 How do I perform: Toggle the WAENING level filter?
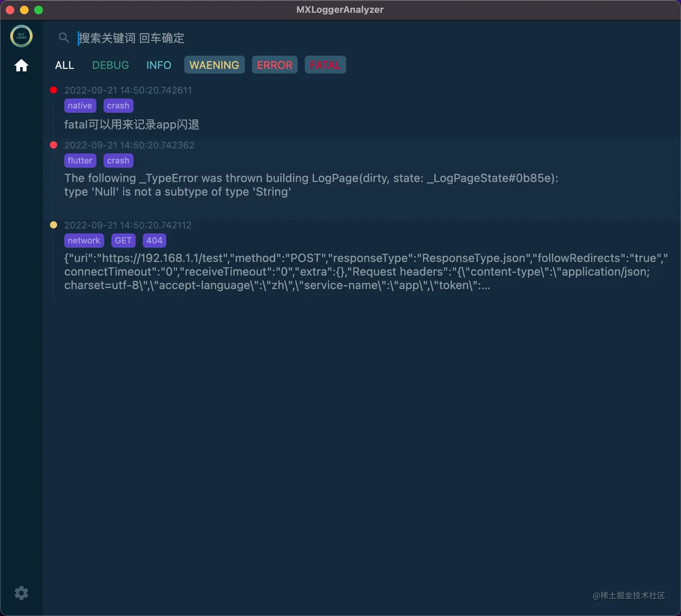pyautogui.click(x=214, y=65)
